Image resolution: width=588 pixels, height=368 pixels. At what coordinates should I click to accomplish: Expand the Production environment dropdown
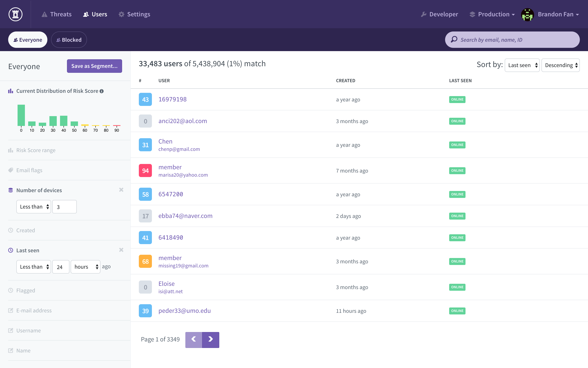tap(492, 14)
